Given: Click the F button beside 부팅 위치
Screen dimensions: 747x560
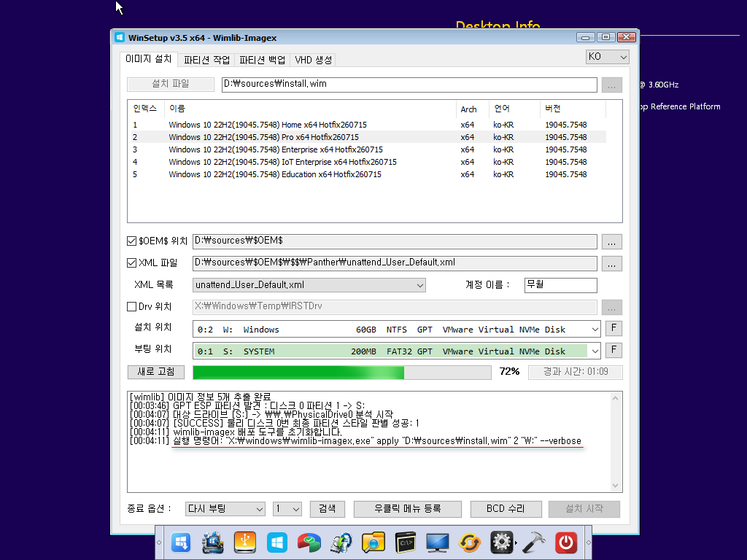Looking at the screenshot, I should pyautogui.click(x=614, y=350).
